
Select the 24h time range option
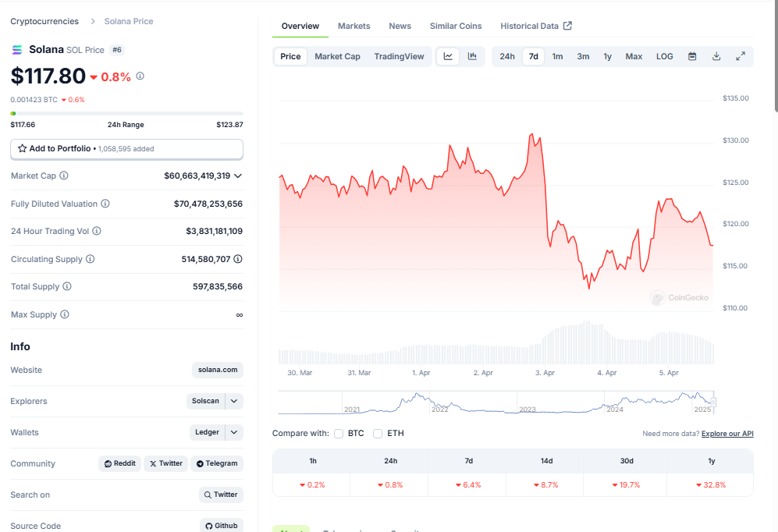(x=507, y=56)
